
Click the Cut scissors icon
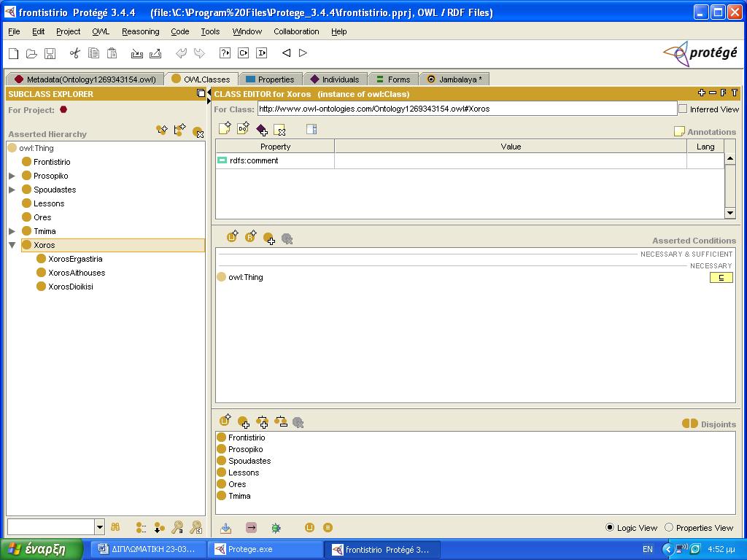click(x=75, y=53)
